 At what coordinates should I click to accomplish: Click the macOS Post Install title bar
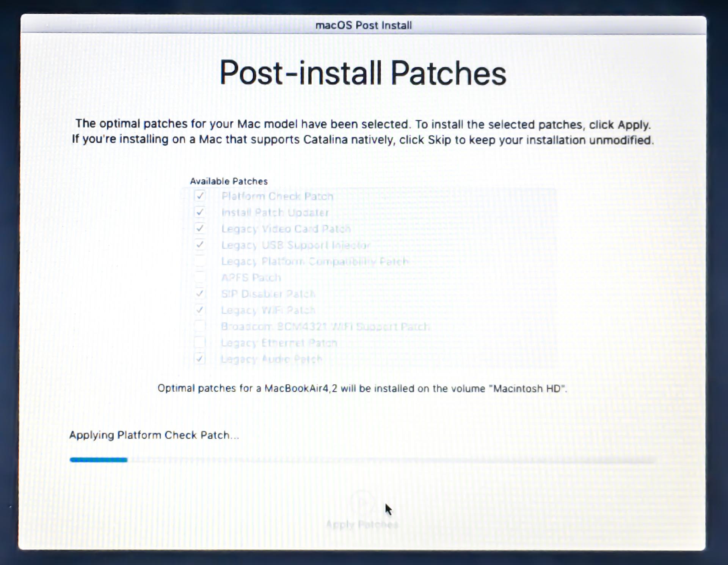pos(363,25)
